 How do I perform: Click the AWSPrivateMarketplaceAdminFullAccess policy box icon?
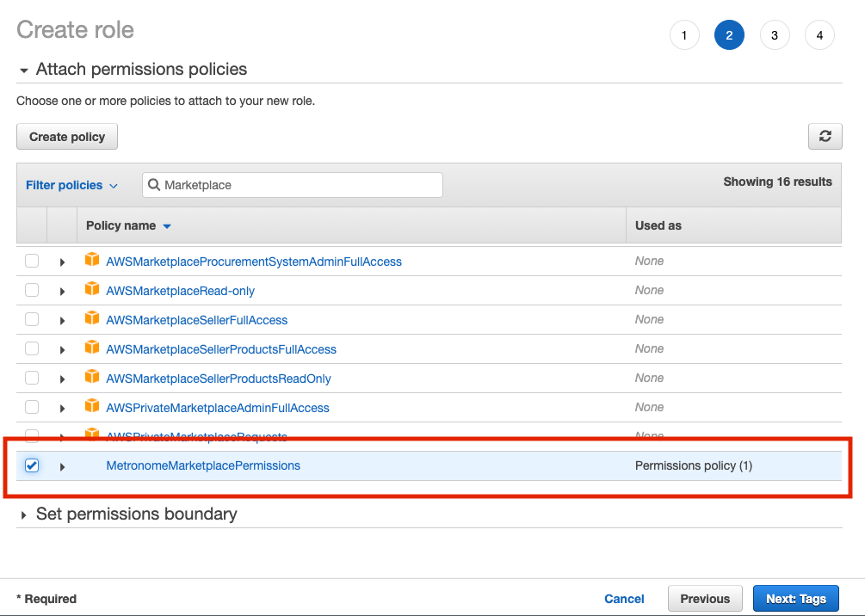[92, 407]
